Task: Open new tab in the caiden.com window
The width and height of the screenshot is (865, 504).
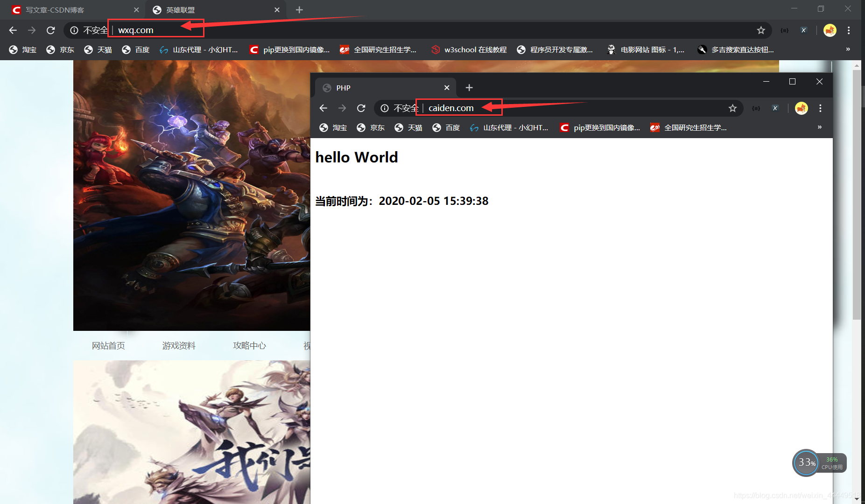Action: (469, 88)
